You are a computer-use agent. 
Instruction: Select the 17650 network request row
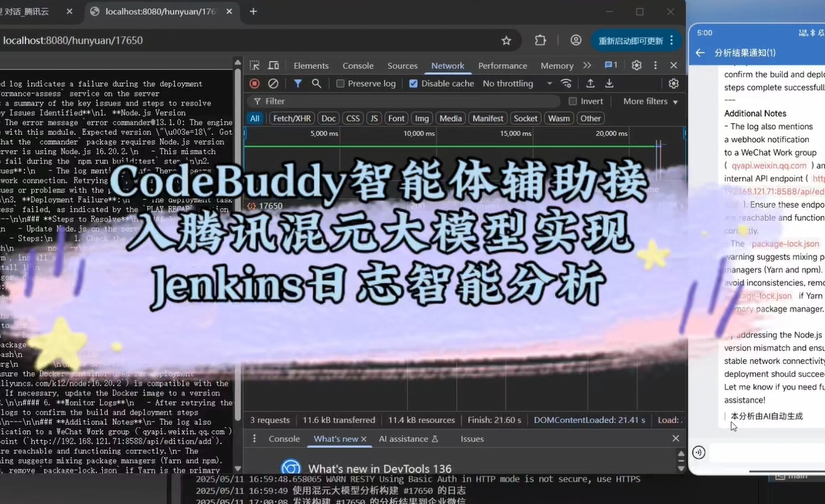[x=465, y=206]
